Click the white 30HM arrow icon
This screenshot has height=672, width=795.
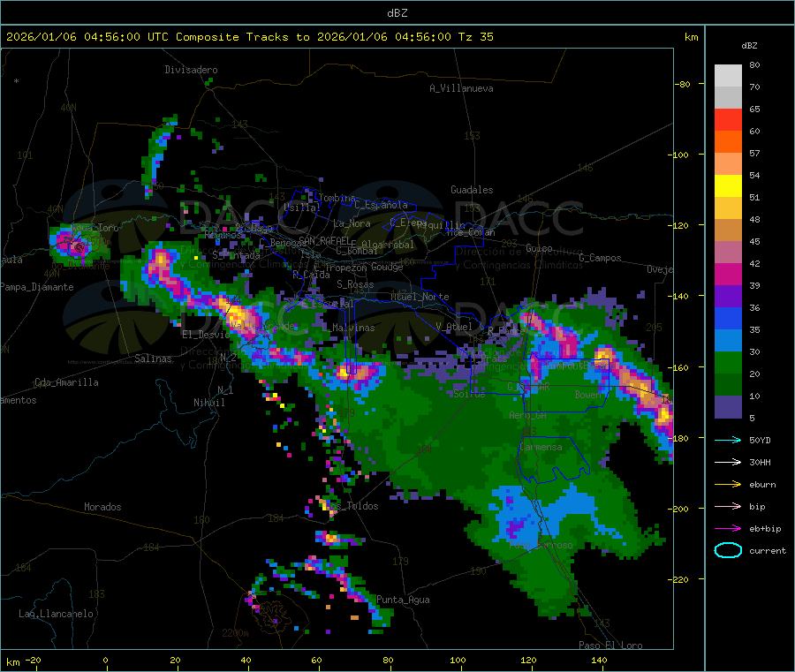click(x=728, y=462)
